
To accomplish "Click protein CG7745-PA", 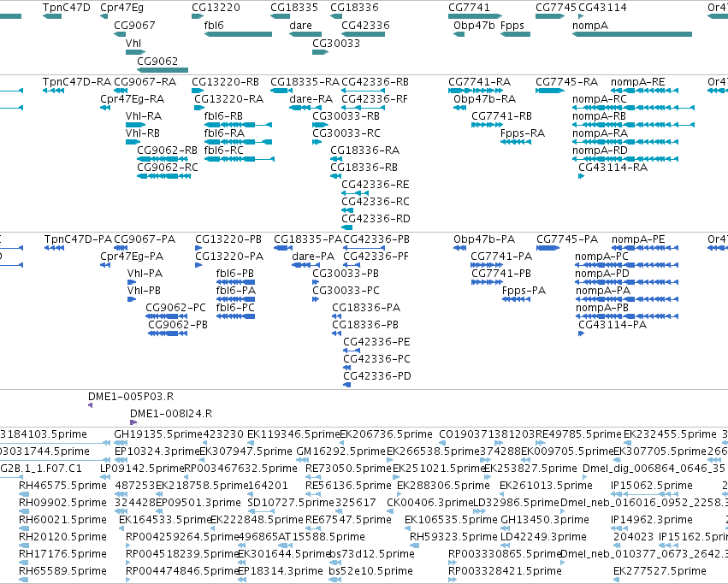I will coord(567,239).
